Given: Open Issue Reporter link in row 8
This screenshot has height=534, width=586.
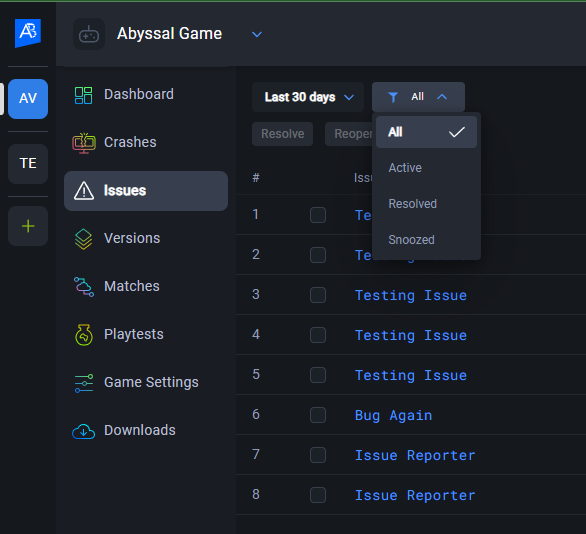Looking at the screenshot, I should point(415,496).
